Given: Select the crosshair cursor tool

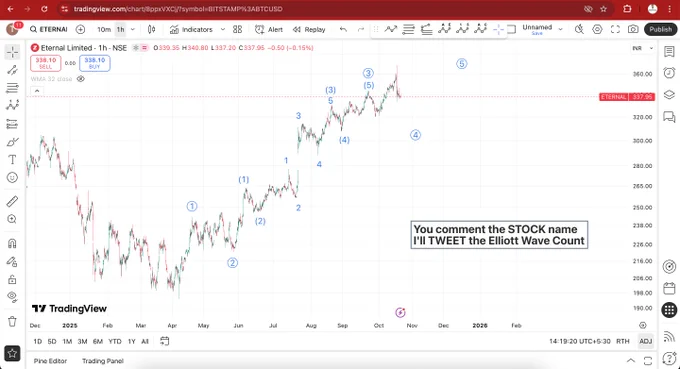Looking at the screenshot, I should pos(12,52).
